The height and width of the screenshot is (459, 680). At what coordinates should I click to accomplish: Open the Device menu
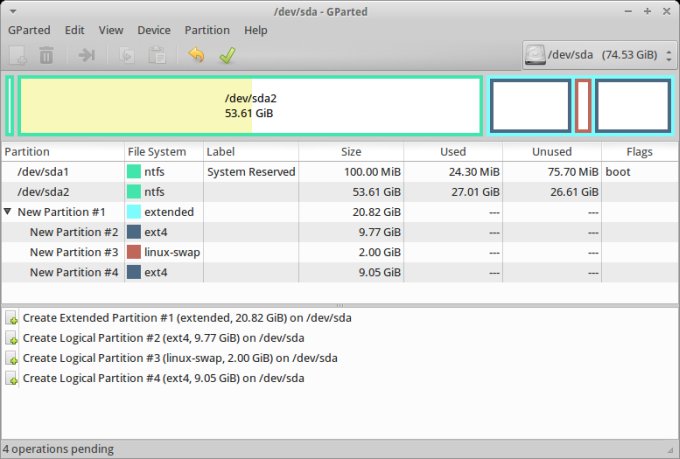pyautogui.click(x=154, y=30)
